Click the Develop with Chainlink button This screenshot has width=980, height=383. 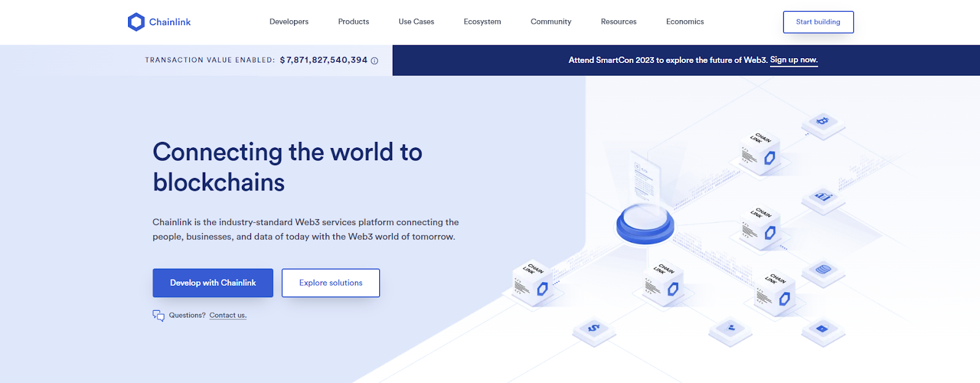(x=213, y=283)
